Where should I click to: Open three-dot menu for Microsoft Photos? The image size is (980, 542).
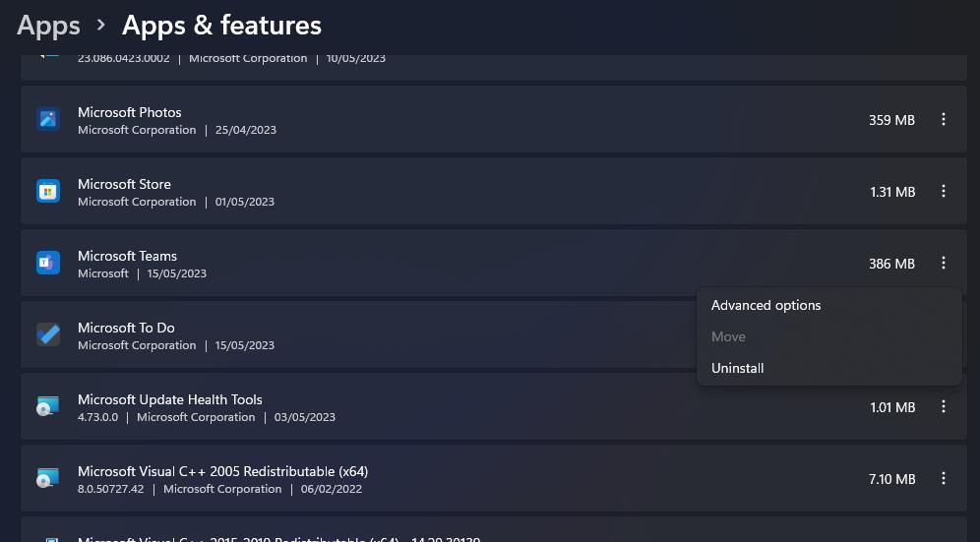(x=944, y=119)
